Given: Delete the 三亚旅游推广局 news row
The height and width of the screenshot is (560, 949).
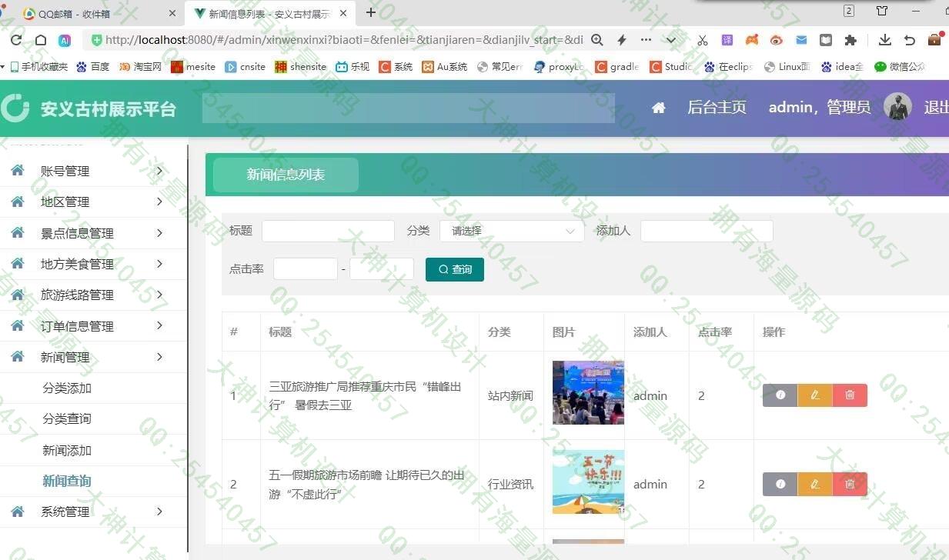Looking at the screenshot, I should click(850, 395).
